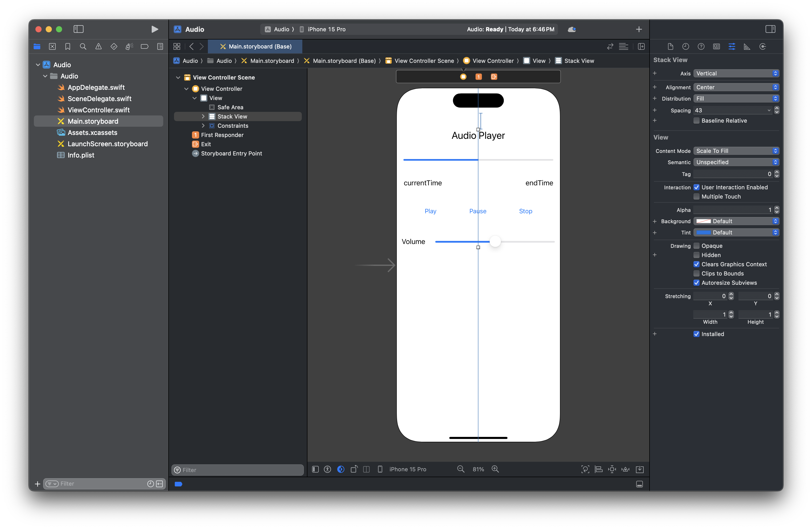Click the Stop button on canvas
The width and height of the screenshot is (812, 529).
(525, 211)
